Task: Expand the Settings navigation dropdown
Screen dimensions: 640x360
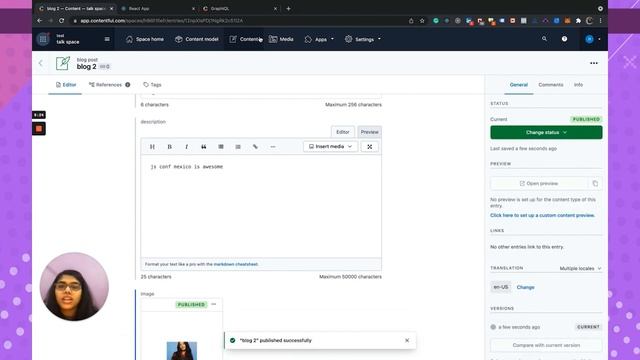Action: coord(363,39)
